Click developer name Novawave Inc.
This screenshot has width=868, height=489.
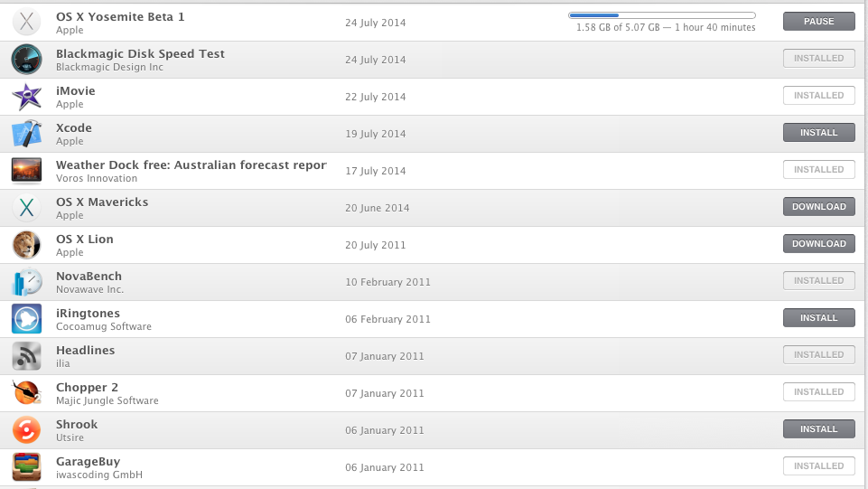(x=89, y=289)
